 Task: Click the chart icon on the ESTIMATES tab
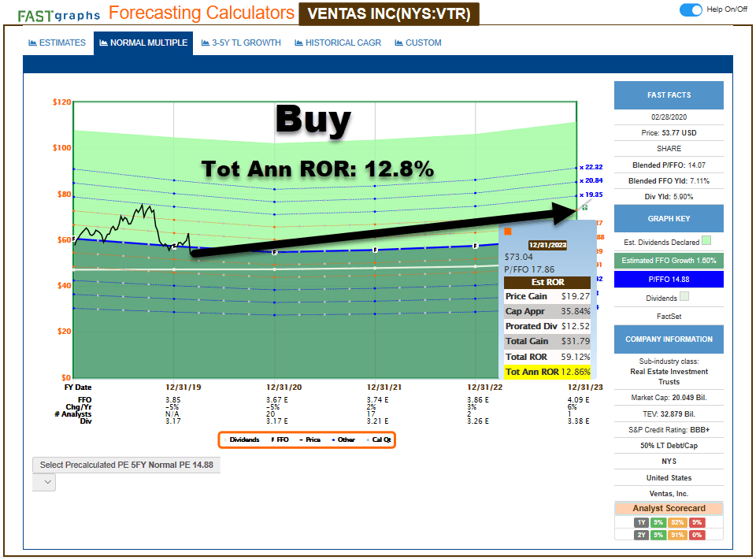click(33, 43)
